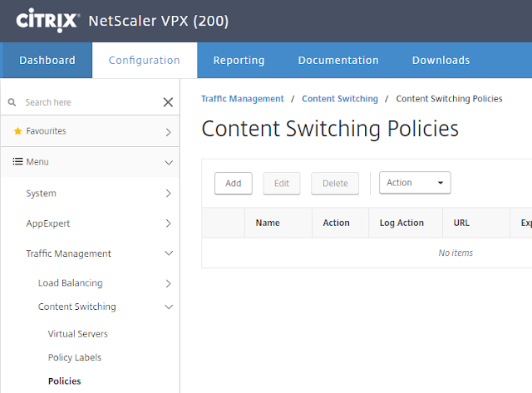Open the Action dropdown
The image size is (532, 393).
[x=415, y=183]
